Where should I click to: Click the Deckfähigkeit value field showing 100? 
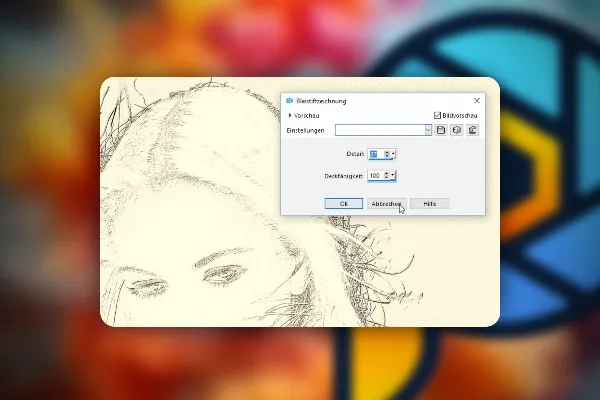point(375,175)
